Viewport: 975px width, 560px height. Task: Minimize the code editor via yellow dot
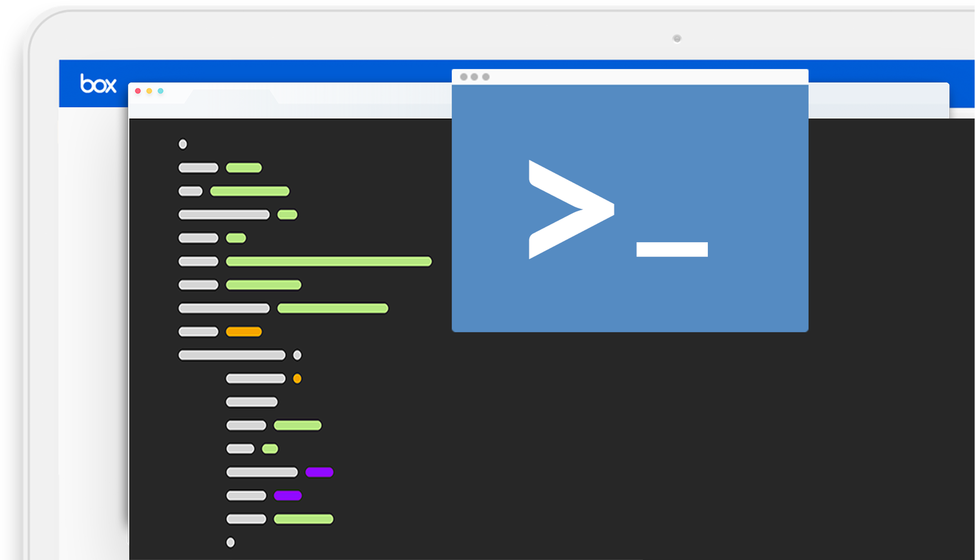tap(149, 91)
